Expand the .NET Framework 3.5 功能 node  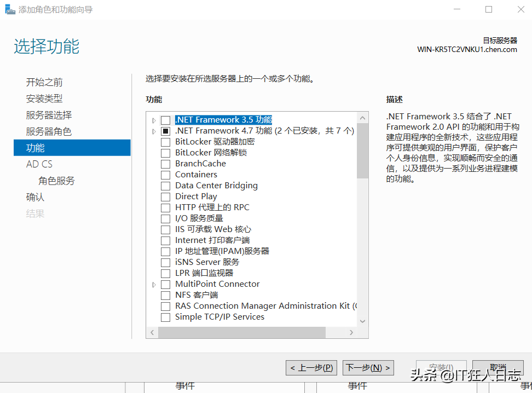pyautogui.click(x=154, y=120)
